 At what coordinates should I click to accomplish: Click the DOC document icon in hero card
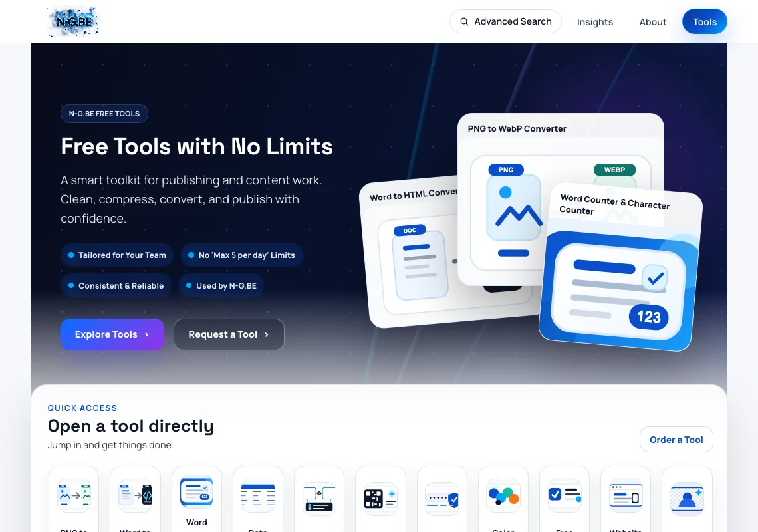tap(422, 265)
